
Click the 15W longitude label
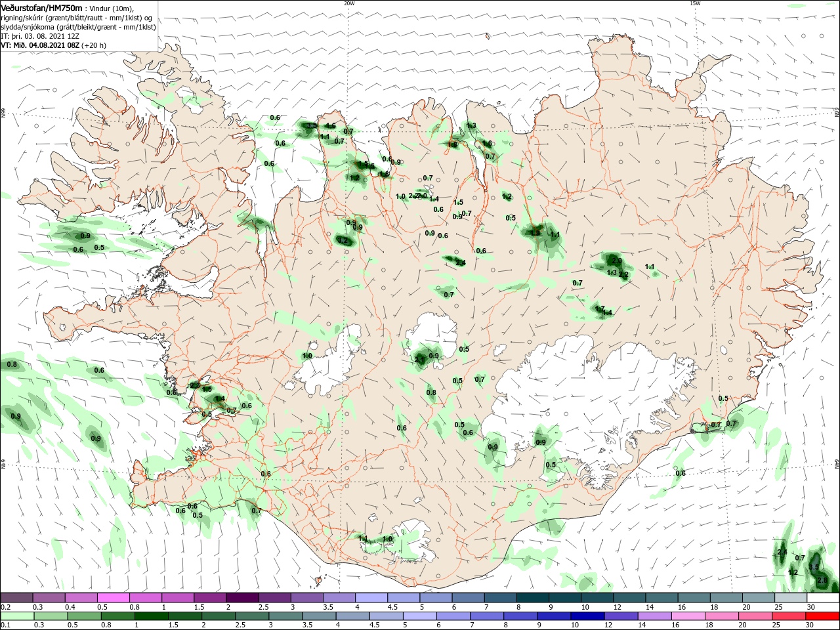click(x=695, y=3)
